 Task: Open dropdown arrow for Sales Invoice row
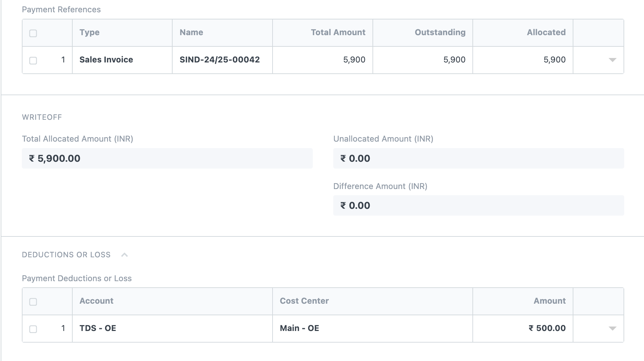pos(612,60)
